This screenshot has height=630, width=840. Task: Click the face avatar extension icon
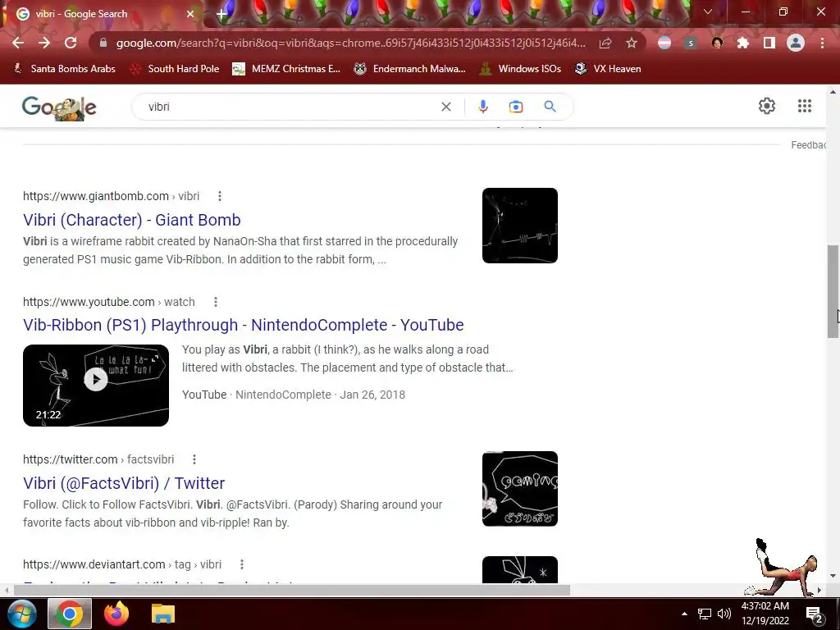pos(717,43)
